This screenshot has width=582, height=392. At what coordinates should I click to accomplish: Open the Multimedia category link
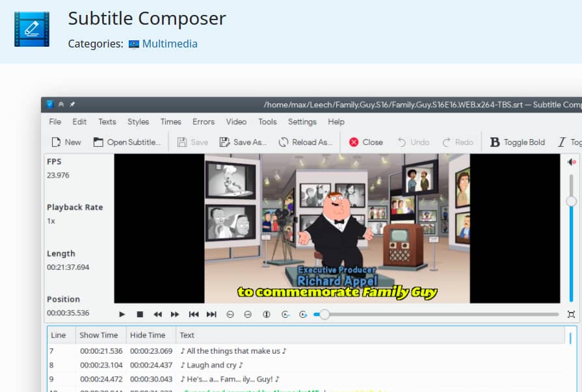(170, 44)
